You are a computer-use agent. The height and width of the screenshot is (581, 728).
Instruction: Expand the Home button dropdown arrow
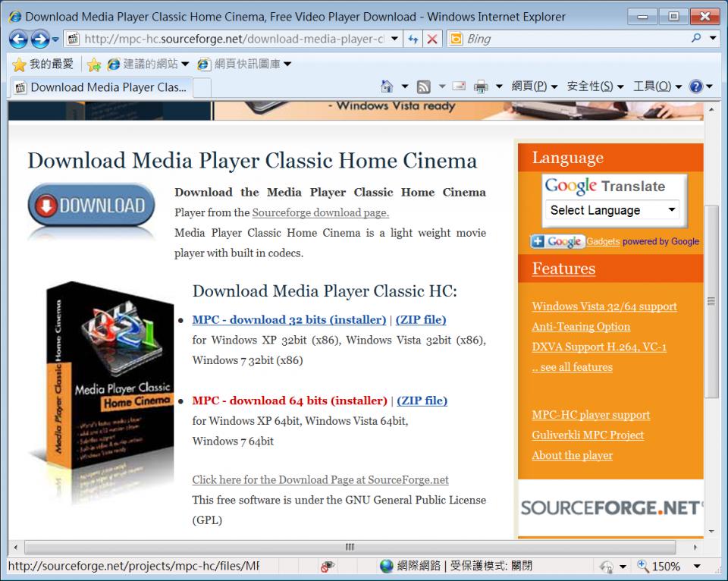[405, 86]
